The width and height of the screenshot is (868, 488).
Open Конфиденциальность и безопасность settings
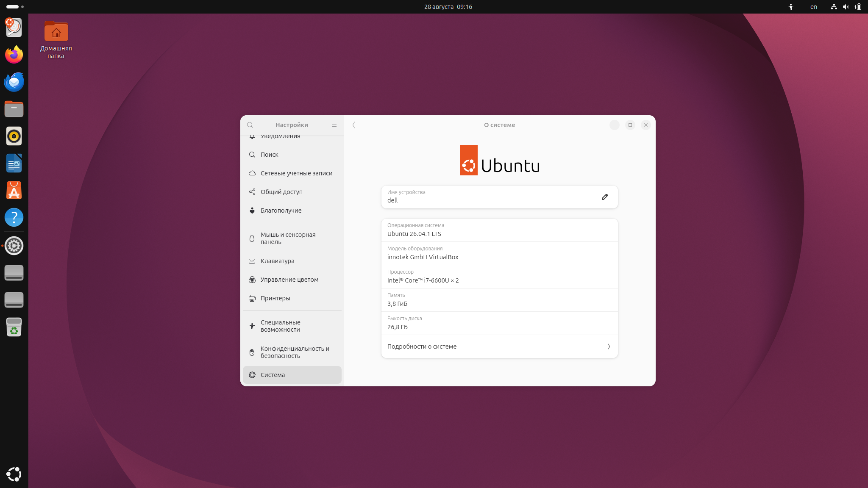click(292, 352)
